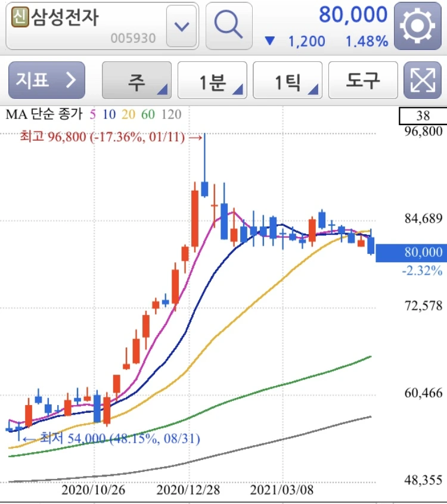The image size is (447, 504).
Task: Click the 최저 54,000 low annotation
Action: [x=111, y=438]
